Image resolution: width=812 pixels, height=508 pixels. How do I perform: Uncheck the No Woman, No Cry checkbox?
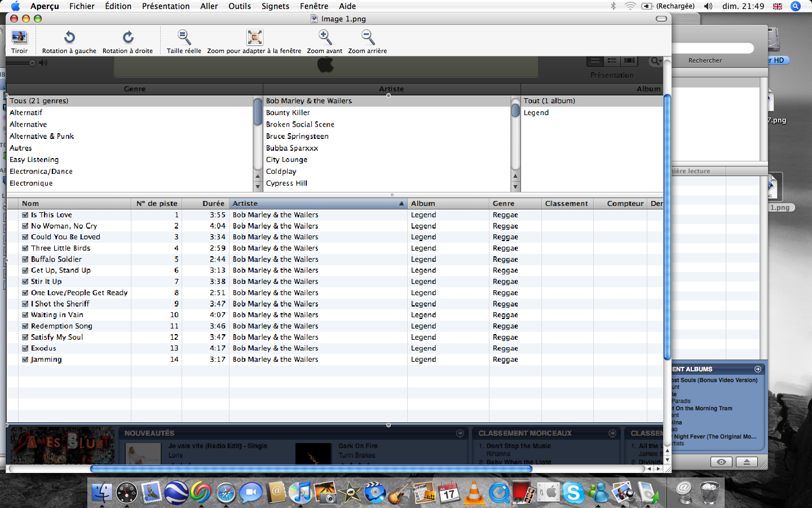click(25, 226)
